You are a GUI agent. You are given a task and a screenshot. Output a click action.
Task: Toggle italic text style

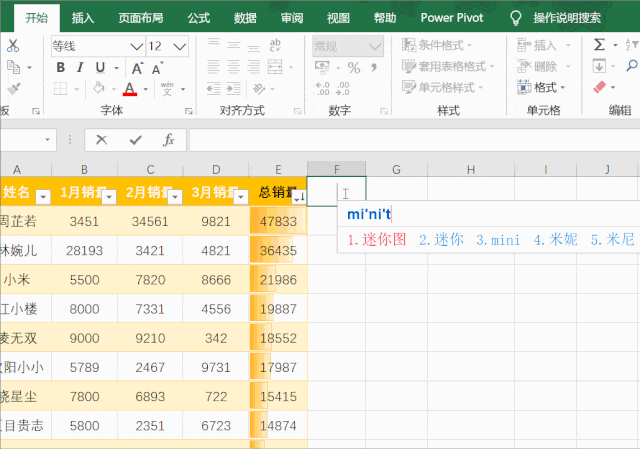(81, 67)
